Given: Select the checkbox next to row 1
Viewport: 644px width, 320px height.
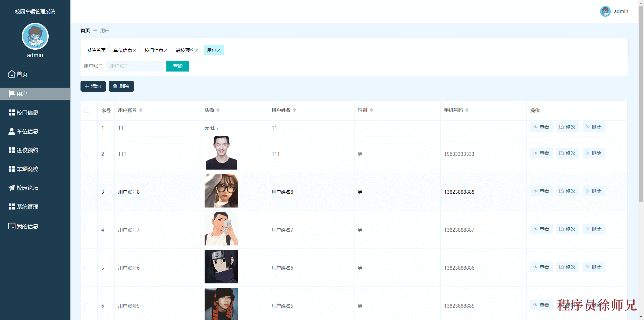Looking at the screenshot, I should [x=87, y=128].
